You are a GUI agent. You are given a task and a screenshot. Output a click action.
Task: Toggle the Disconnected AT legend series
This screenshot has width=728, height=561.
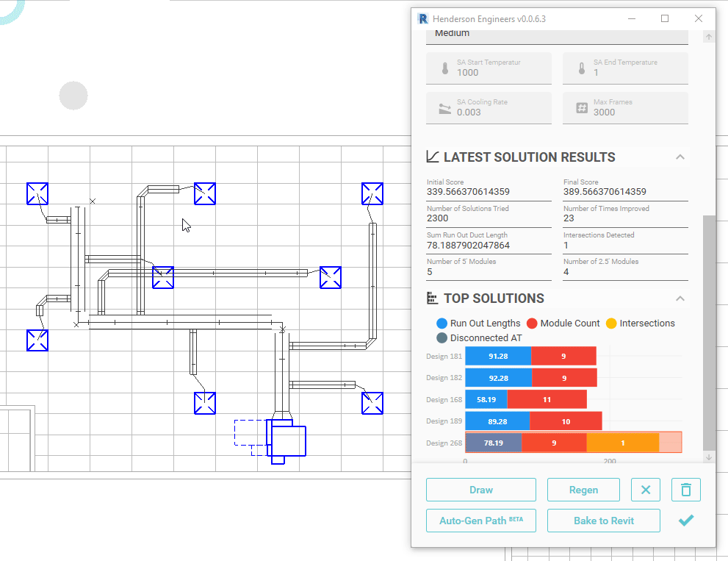point(479,338)
